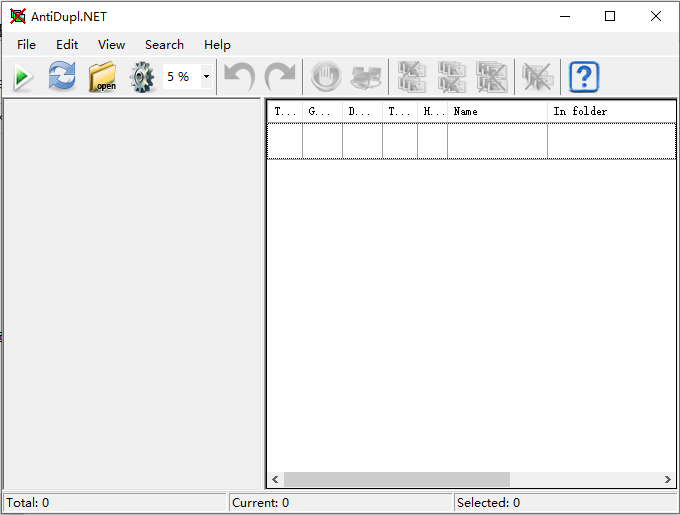This screenshot has width=680, height=515.
Task: Click the scrollbar right arrow button
Action: click(668, 480)
